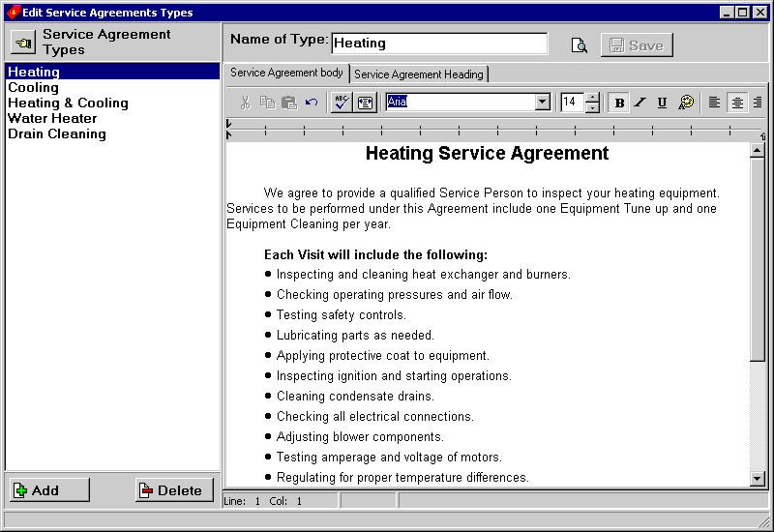Select Heating & Cooling type

click(112, 103)
